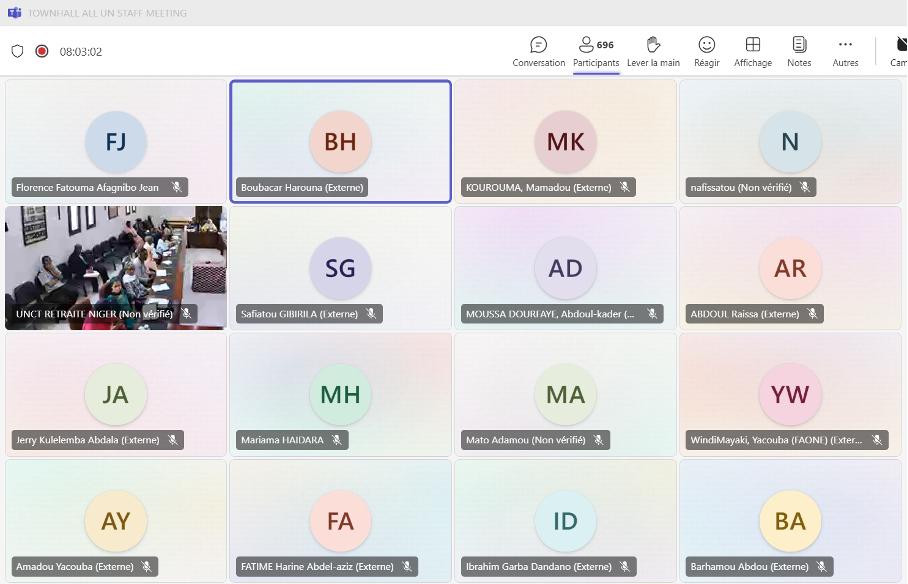This screenshot has width=908, height=584.
Task: Click muted mic icon of MOUSSA DOURFAYE
Action: click(652, 313)
